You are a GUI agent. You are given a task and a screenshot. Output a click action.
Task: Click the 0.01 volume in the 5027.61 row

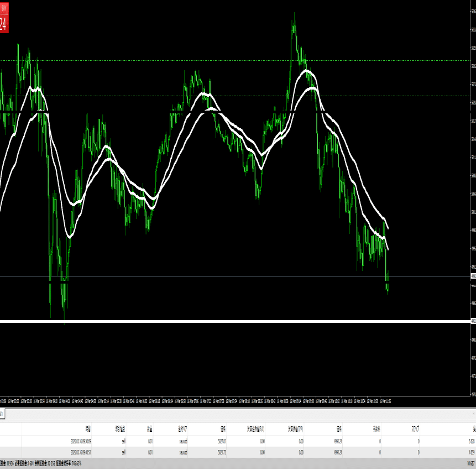(150, 441)
